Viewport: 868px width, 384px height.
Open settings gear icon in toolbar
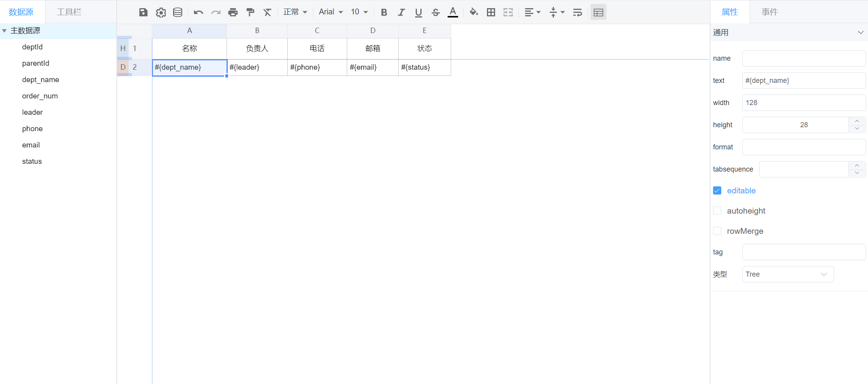tap(161, 12)
